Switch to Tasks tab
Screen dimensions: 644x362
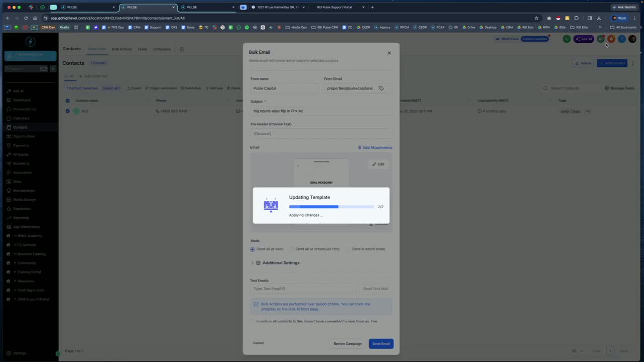coord(142,49)
